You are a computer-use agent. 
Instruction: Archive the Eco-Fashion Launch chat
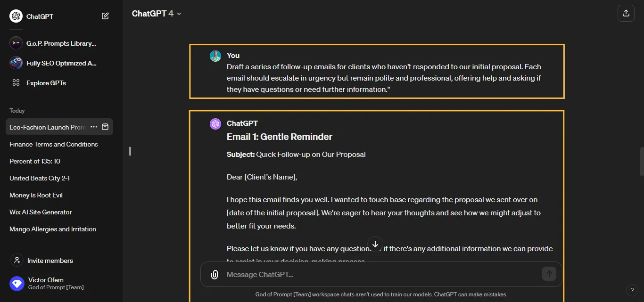(106, 127)
